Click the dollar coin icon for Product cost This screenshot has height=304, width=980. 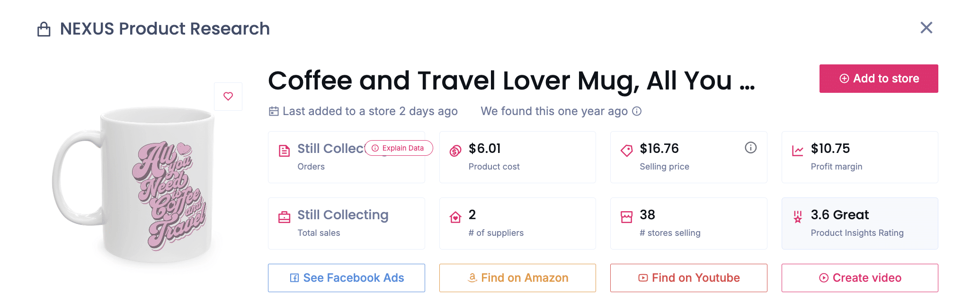[x=455, y=150]
